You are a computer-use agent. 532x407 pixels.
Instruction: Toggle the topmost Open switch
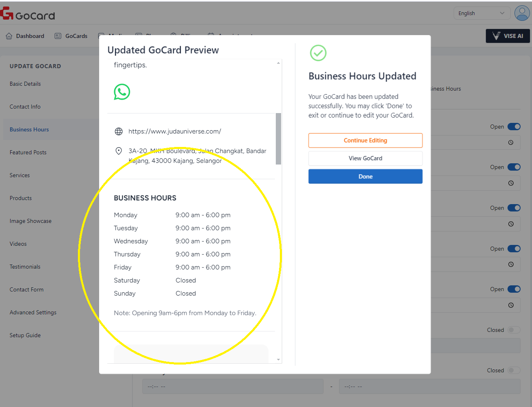pos(514,127)
